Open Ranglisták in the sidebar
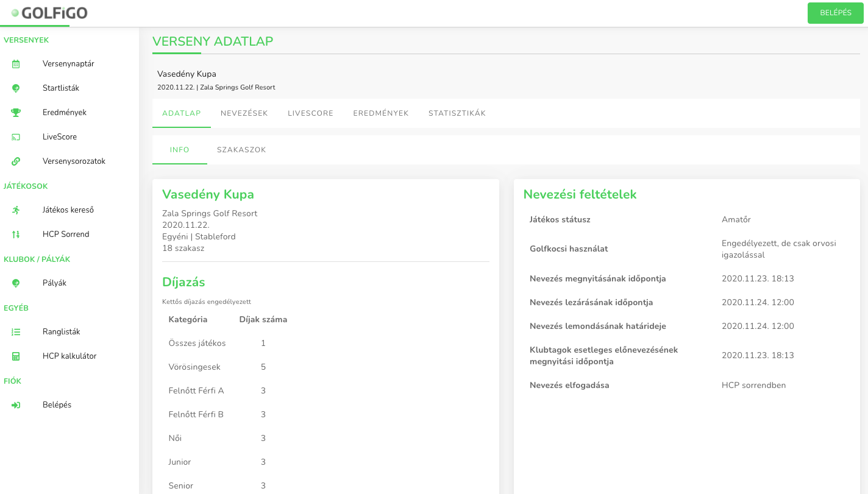 click(62, 332)
